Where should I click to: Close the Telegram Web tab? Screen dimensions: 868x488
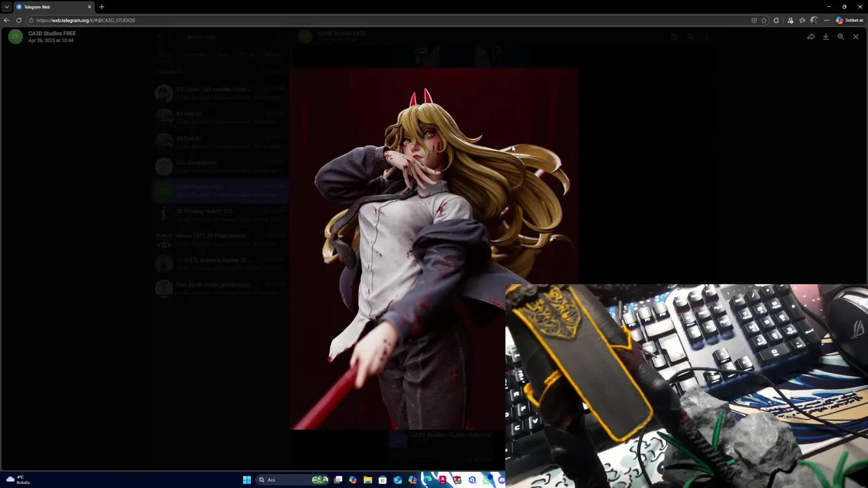point(89,7)
